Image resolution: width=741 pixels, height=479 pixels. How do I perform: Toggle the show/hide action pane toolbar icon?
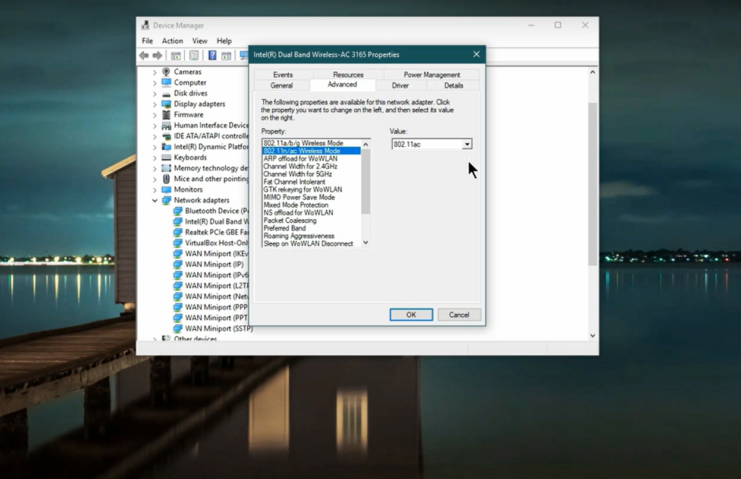tap(226, 56)
